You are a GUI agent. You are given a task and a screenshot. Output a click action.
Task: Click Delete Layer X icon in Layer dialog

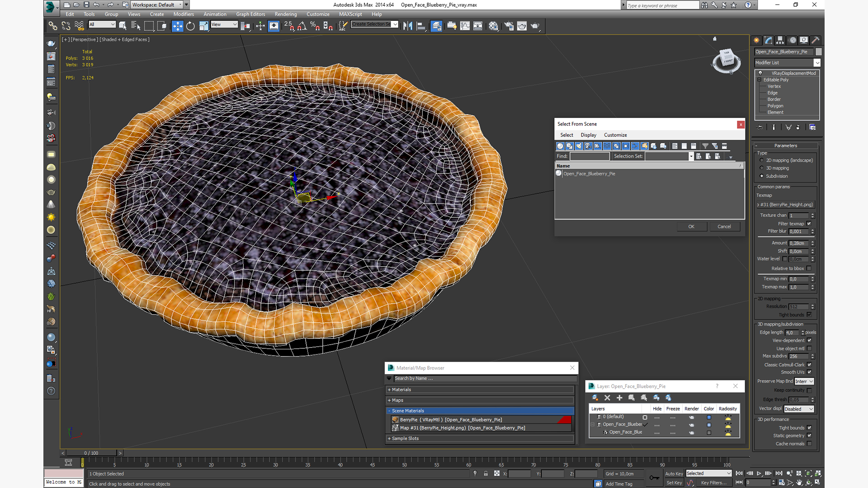click(607, 398)
